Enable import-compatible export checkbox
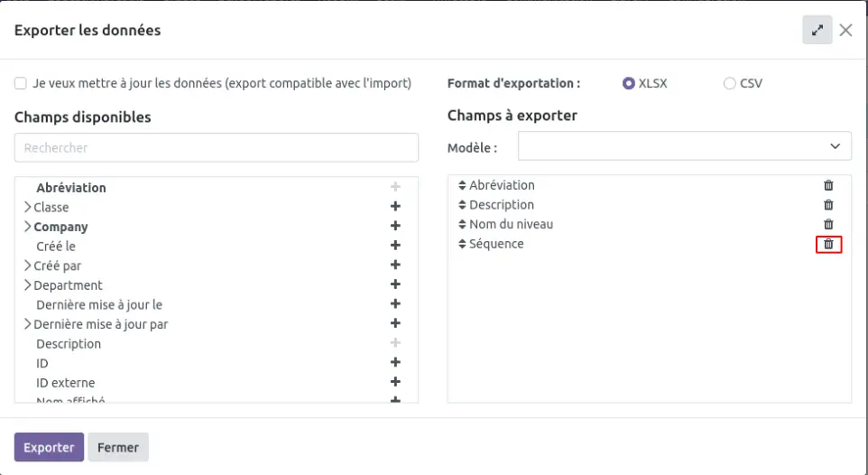Viewport: 868px width, 475px height. [21, 83]
